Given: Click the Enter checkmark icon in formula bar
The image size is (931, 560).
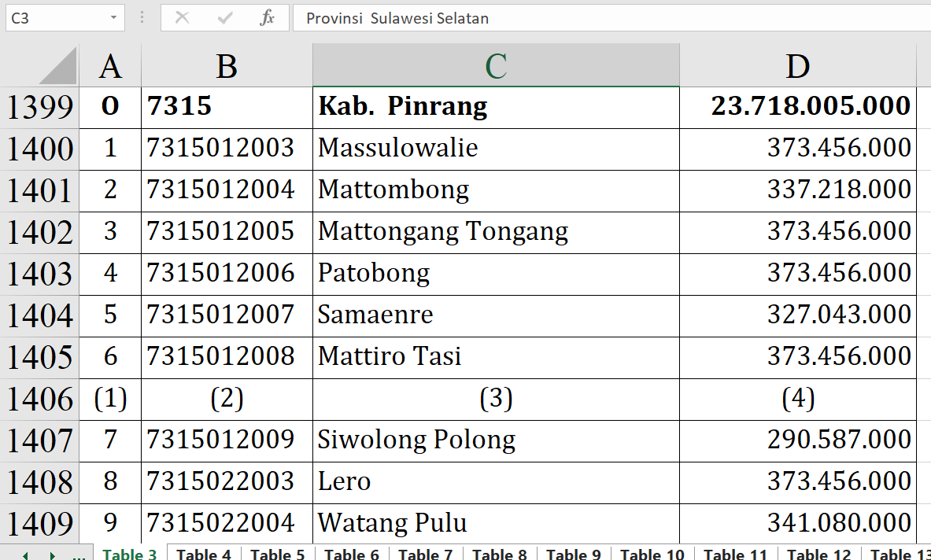Looking at the screenshot, I should (225, 18).
